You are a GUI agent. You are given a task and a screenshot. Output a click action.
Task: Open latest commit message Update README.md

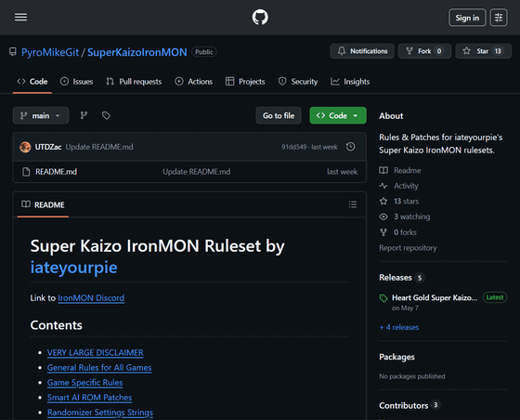point(99,147)
